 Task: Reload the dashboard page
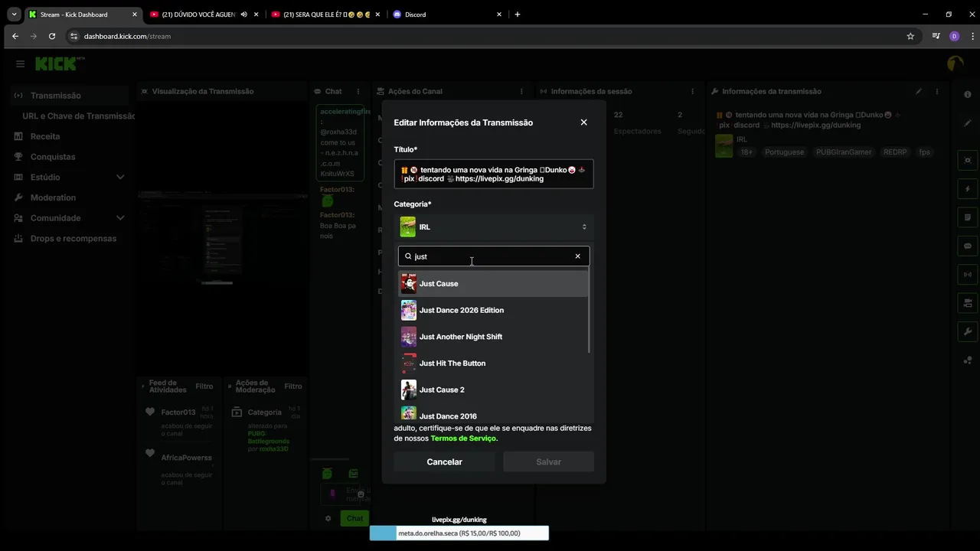[x=52, y=36]
